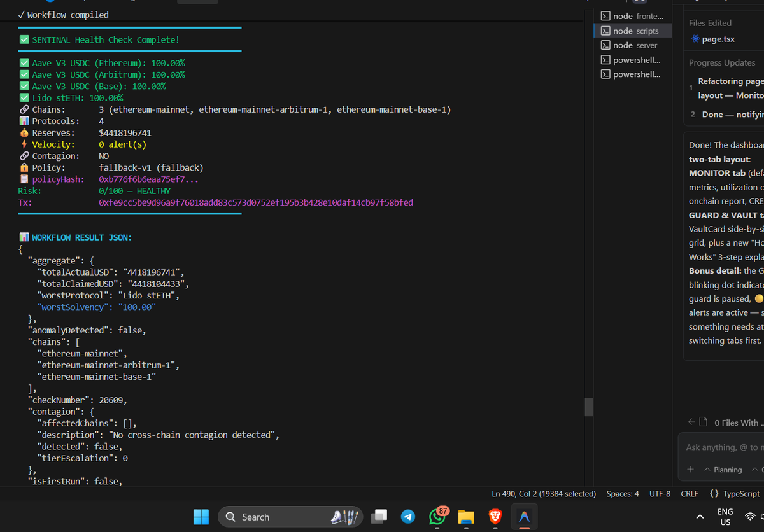Click the file icon beside 0 Files With

(x=704, y=422)
